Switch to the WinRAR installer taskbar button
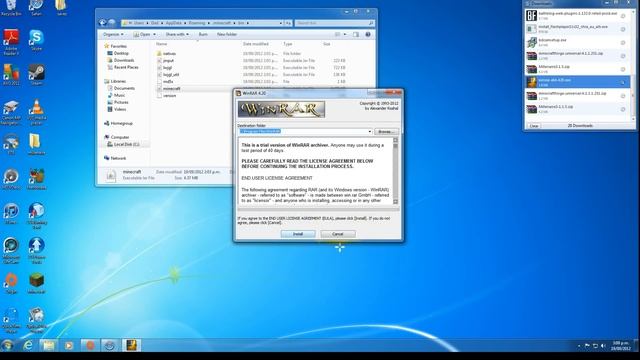640x360 pixels. click(131, 345)
